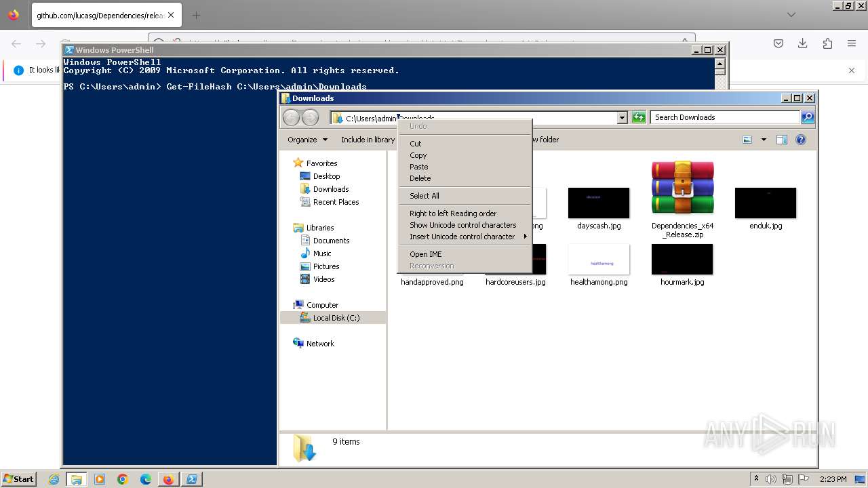Launch Edge from the taskbar

pos(146,479)
